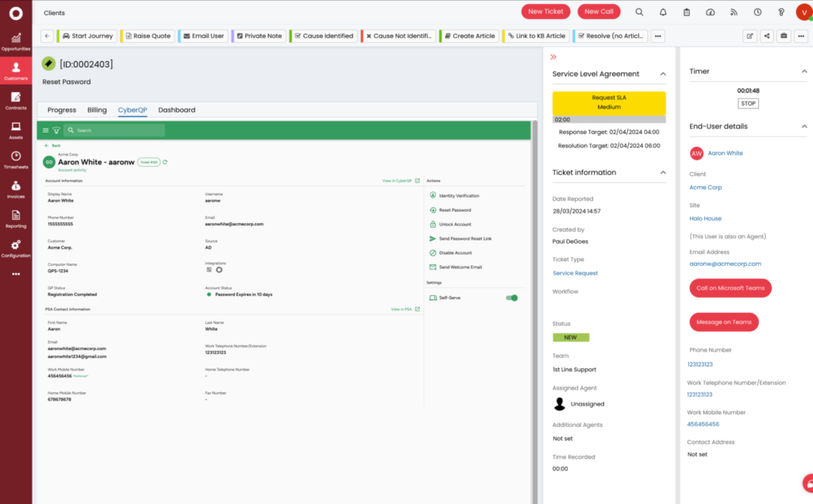Click the search magnifier icon in top bar

click(x=639, y=12)
